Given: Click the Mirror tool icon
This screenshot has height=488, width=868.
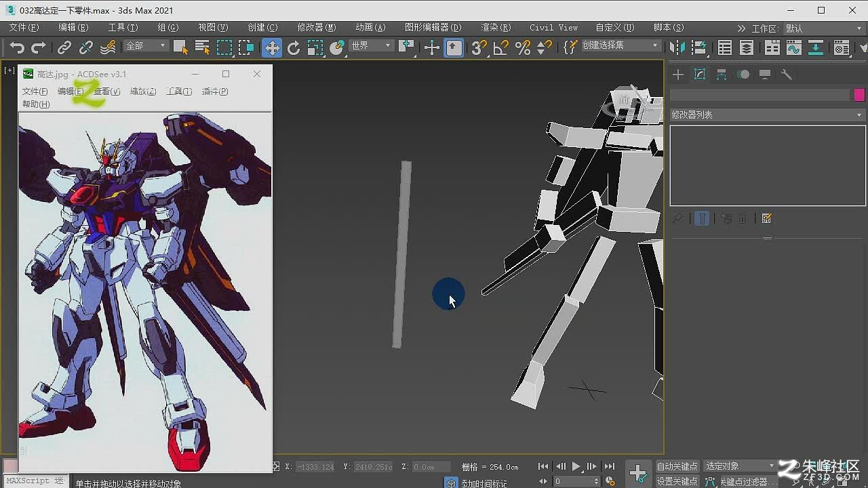Looking at the screenshot, I should 677,47.
